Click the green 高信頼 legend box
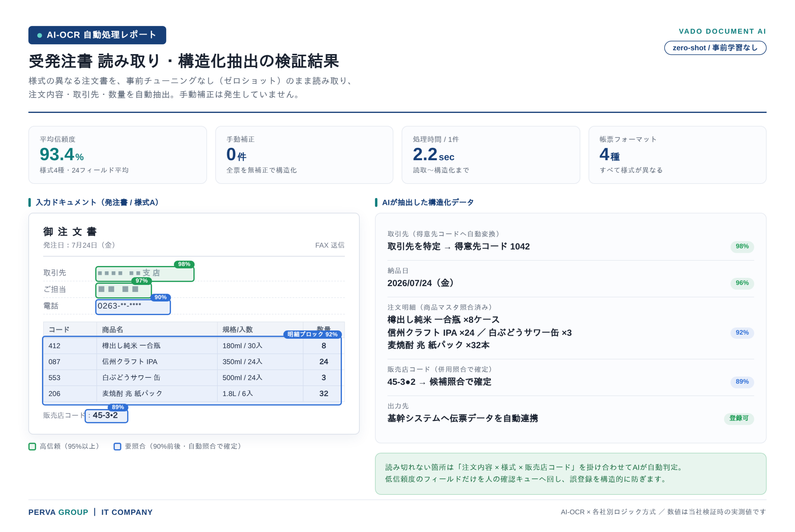 click(x=32, y=447)
